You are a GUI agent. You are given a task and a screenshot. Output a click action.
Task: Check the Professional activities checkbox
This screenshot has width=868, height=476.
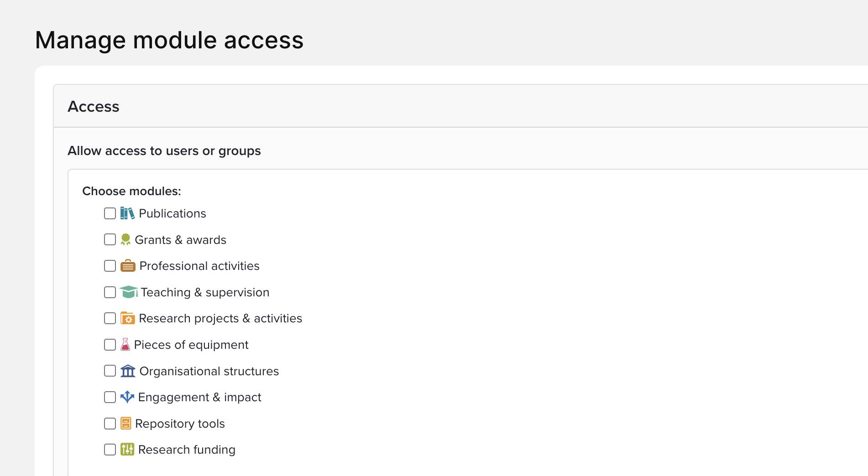pos(110,266)
